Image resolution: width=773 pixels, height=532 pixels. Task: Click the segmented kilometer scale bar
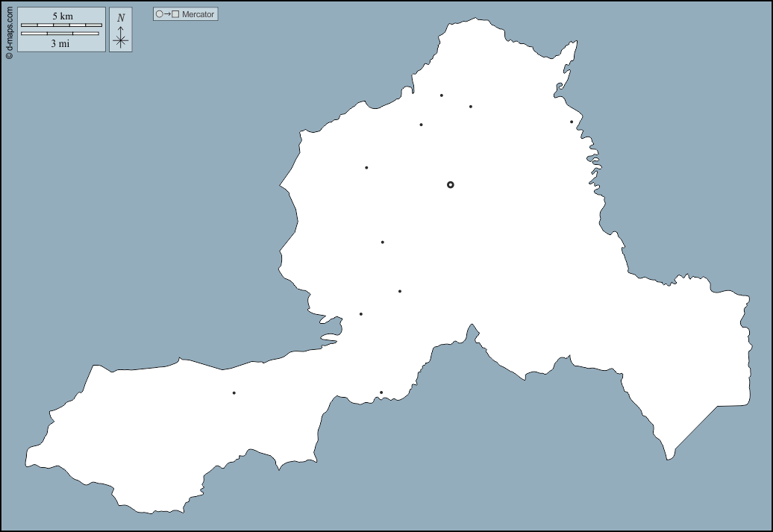pyautogui.click(x=61, y=25)
